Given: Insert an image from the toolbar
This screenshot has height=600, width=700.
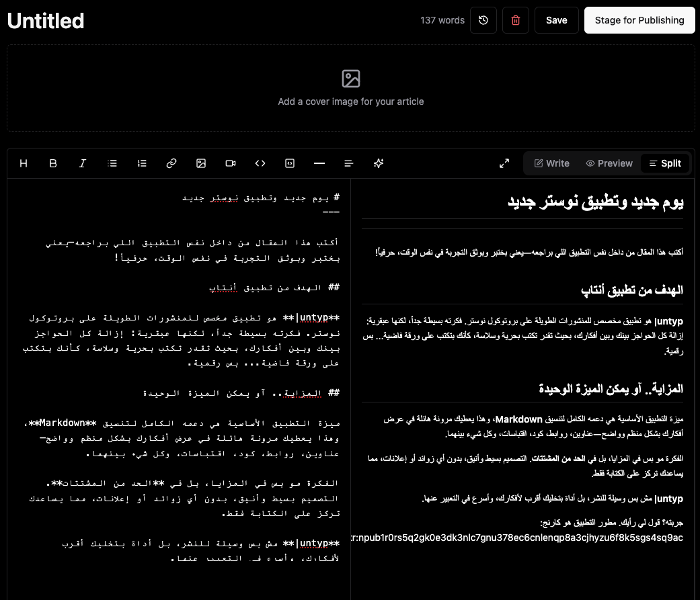Looking at the screenshot, I should pyautogui.click(x=201, y=163).
